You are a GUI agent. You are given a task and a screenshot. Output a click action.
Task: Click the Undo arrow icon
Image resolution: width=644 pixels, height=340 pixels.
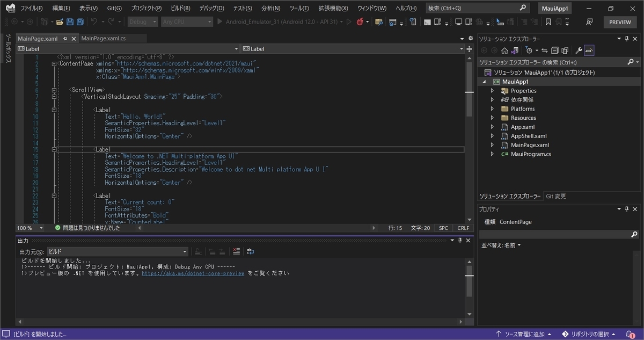(x=94, y=22)
